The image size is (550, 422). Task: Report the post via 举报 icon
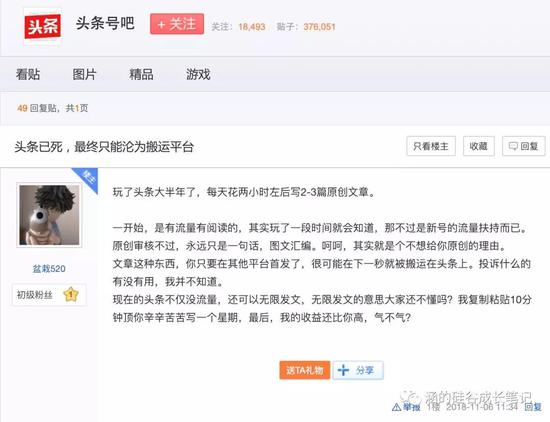[x=406, y=407]
